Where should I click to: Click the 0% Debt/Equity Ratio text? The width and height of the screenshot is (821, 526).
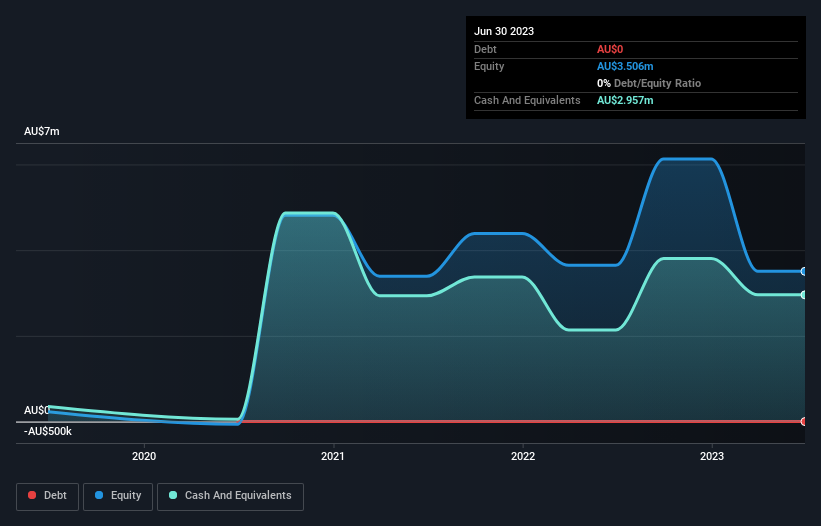(649, 83)
